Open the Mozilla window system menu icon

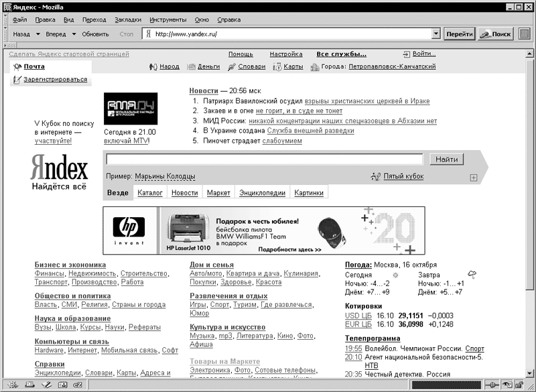(7, 7)
